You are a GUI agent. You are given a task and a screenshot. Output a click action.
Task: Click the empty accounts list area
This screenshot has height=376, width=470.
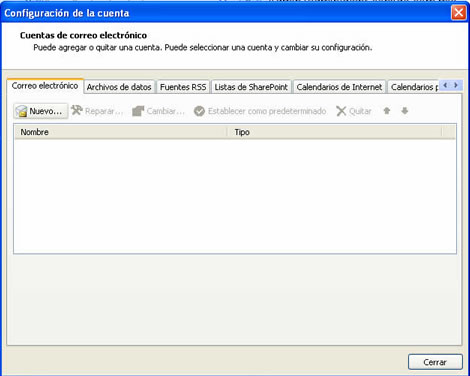tap(235, 196)
